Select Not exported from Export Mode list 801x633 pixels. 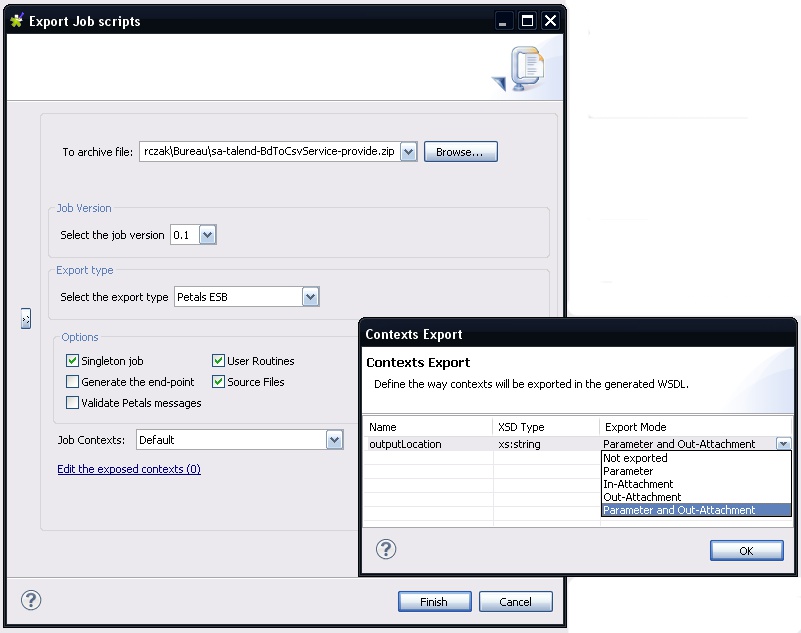[635, 458]
